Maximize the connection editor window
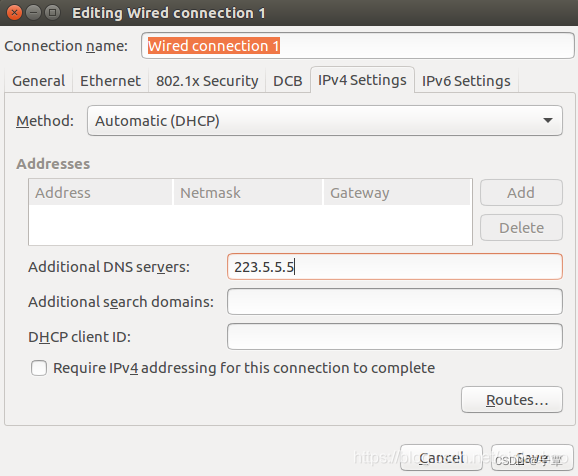 coord(52,13)
